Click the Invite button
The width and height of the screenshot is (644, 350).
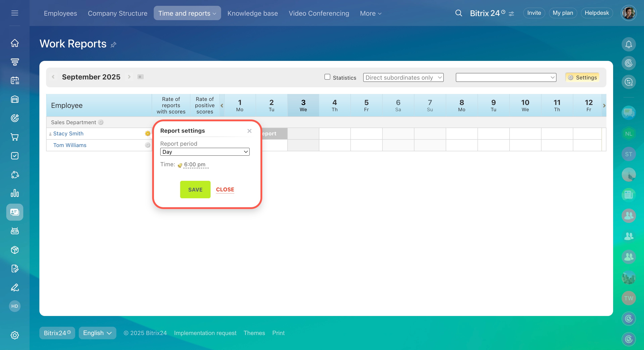coord(534,13)
